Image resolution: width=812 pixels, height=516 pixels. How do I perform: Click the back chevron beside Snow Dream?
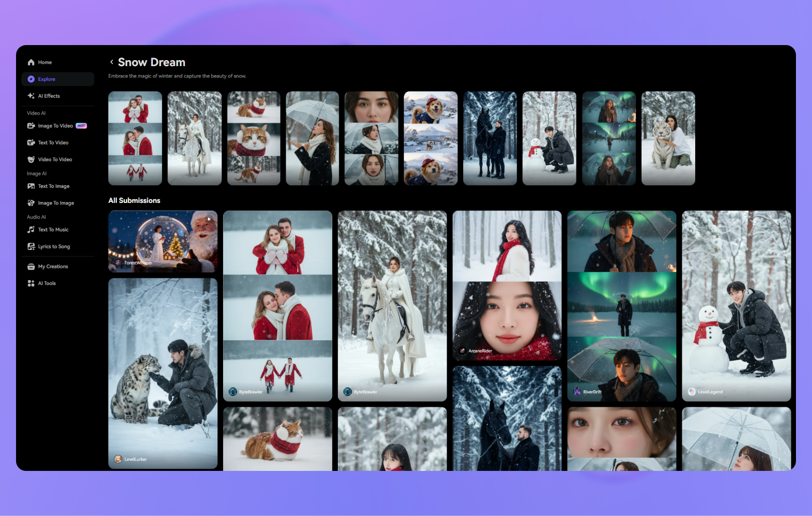click(111, 62)
